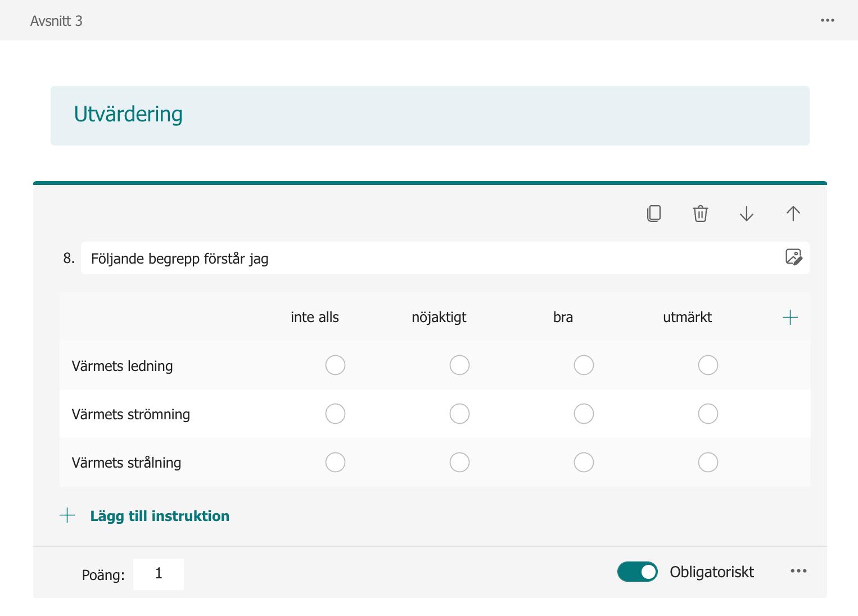This screenshot has height=616, width=858.
Task: Click plus icon beside Lägg till instruktion
Action: [x=67, y=515]
